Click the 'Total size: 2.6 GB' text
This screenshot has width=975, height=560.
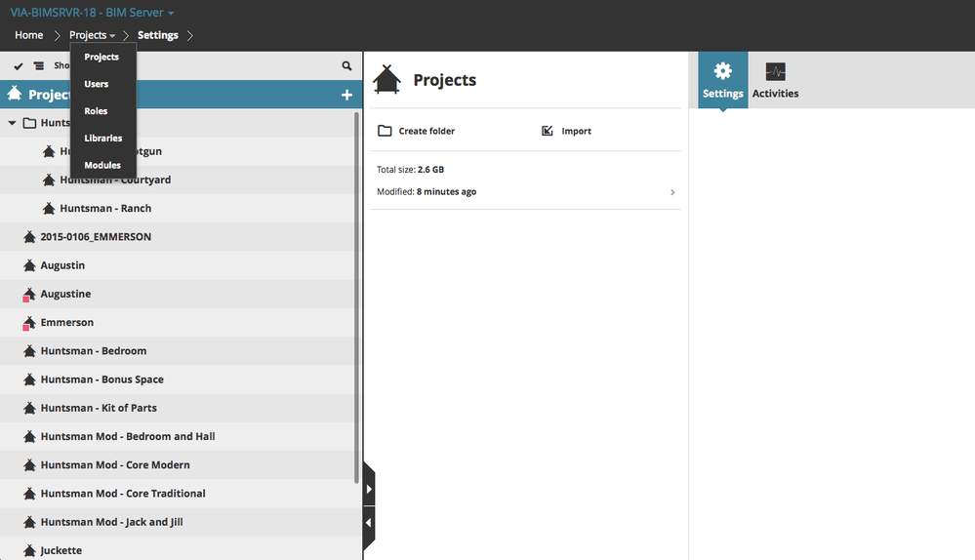pos(410,170)
